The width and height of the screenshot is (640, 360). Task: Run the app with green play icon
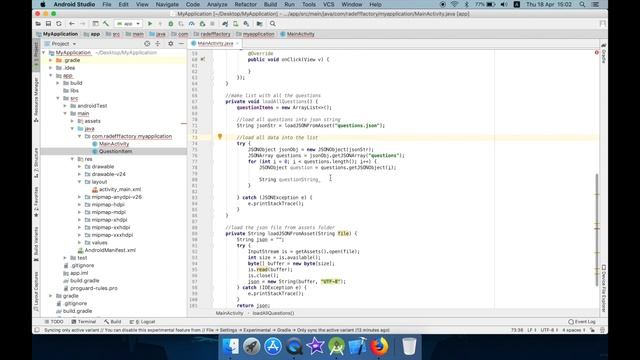coord(150,24)
